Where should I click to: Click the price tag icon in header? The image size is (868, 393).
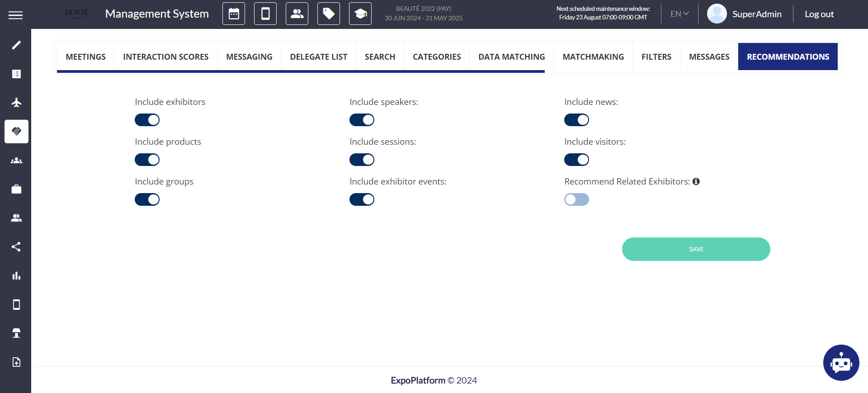(x=329, y=14)
